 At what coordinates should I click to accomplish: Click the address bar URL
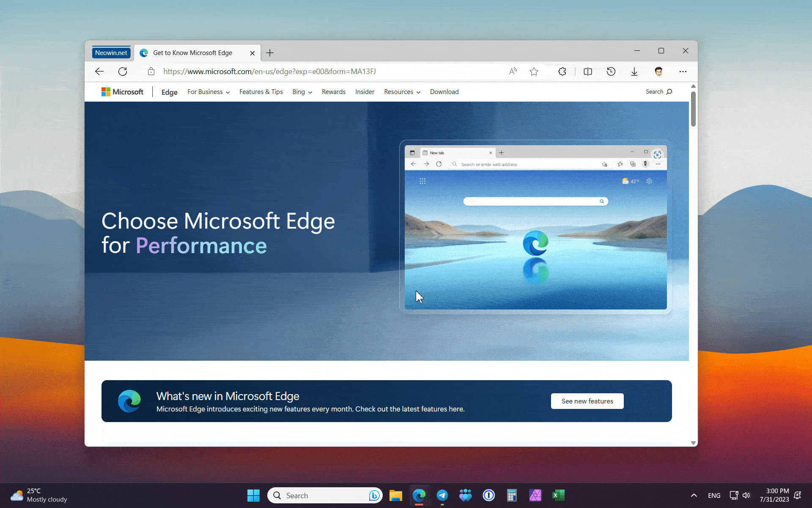[269, 72]
